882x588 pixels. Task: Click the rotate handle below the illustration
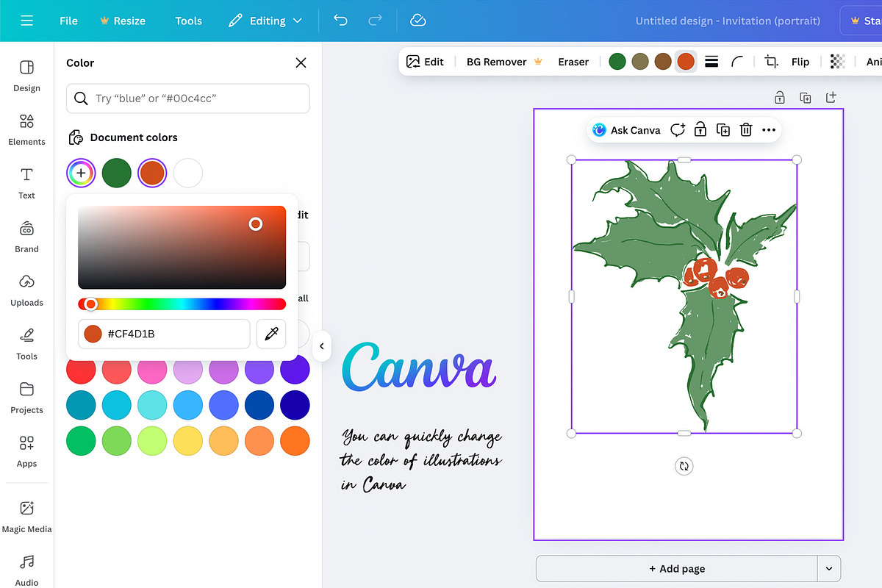pyautogui.click(x=684, y=466)
